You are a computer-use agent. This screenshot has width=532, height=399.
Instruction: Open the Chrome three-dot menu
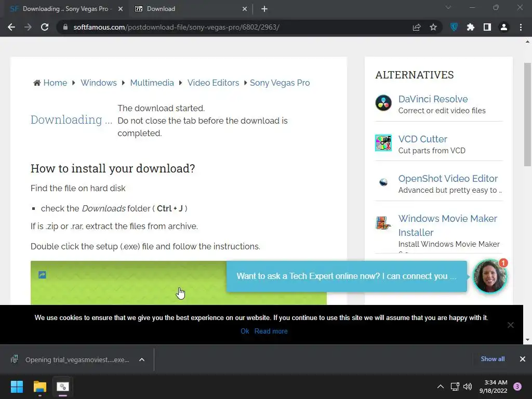coord(521,27)
